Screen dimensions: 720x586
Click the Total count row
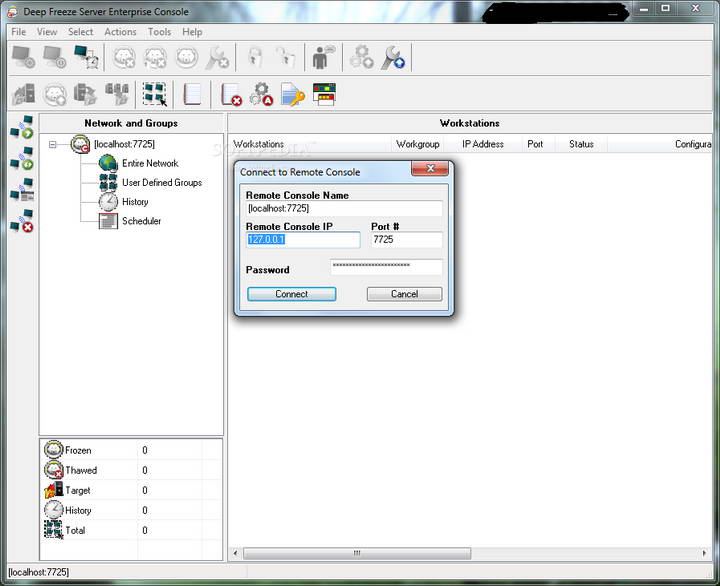[x=132, y=530]
